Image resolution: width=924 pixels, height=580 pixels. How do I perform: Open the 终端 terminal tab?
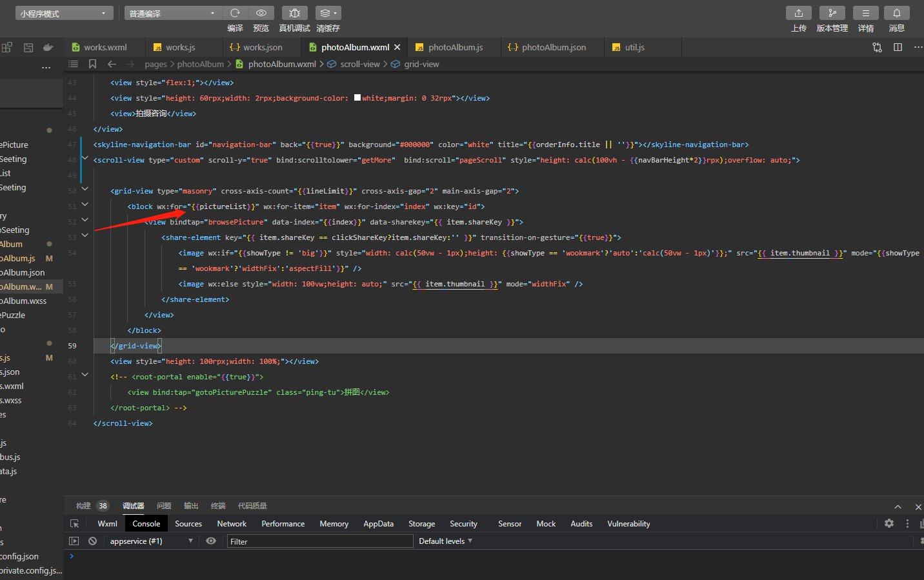click(x=218, y=506)
